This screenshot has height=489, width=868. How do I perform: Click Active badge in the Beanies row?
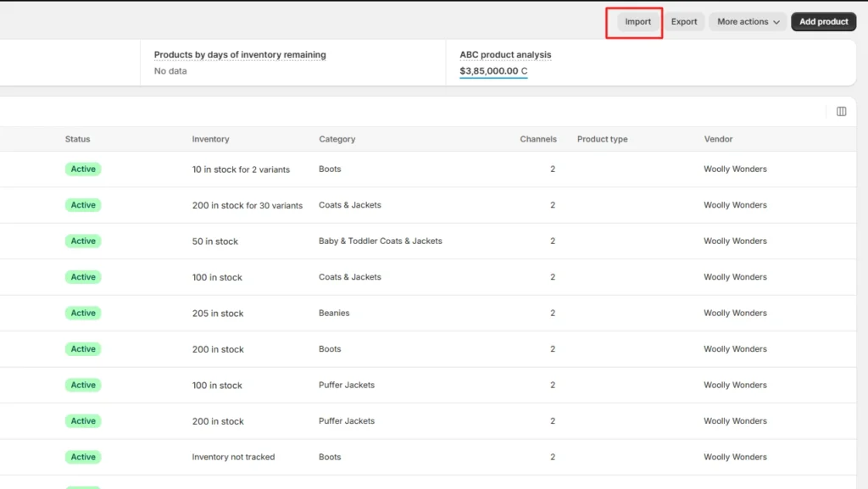(83, 313)
